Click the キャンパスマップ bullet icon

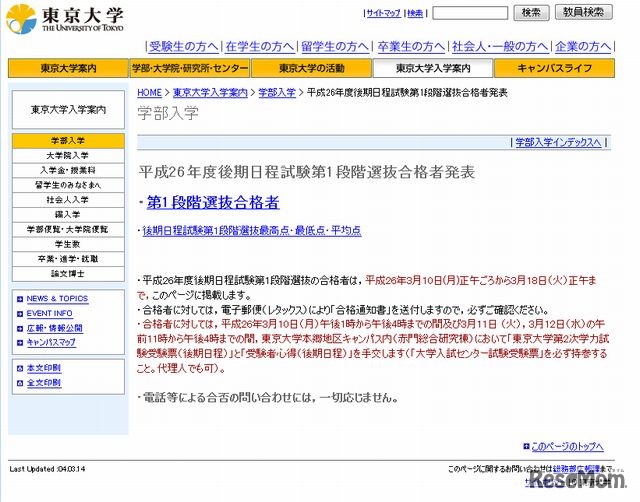(x=20, y=343)
